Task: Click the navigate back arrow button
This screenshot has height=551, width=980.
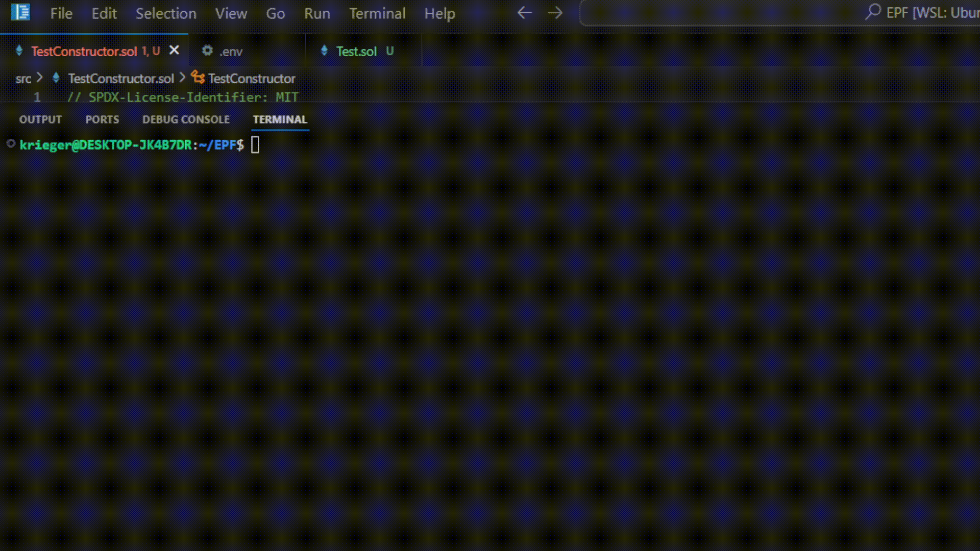Action: click(x=524, y=13)
